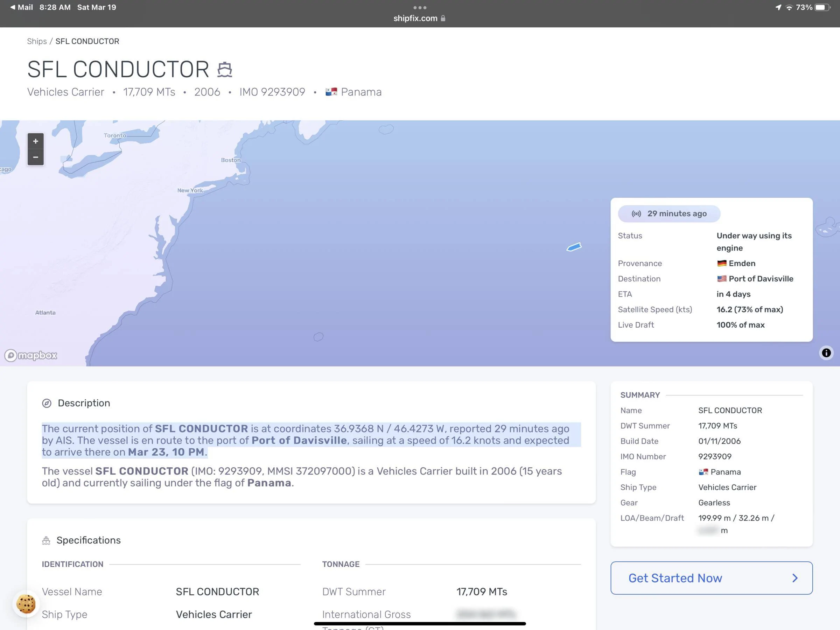Click the Atlanta label on the map
Screen dimensions: 840x630
(45, 313)
